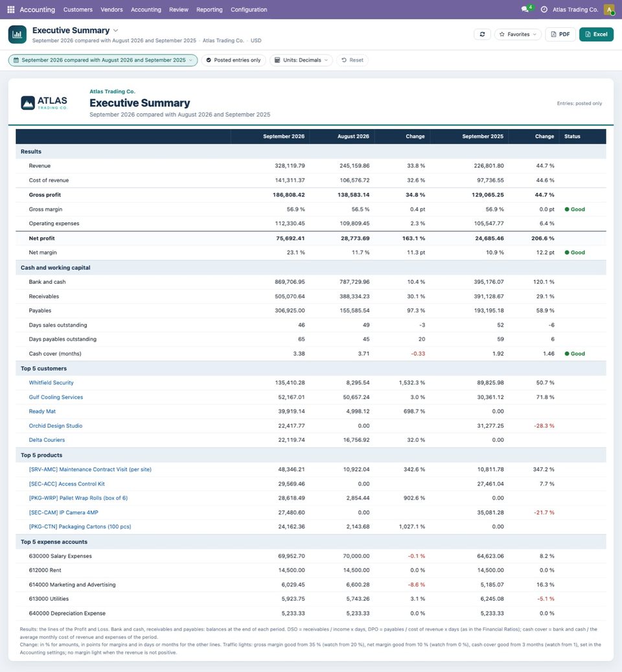Click the Top 5 customers section heading
Viewport: 622px width, 672px height.
click(43, 369)
